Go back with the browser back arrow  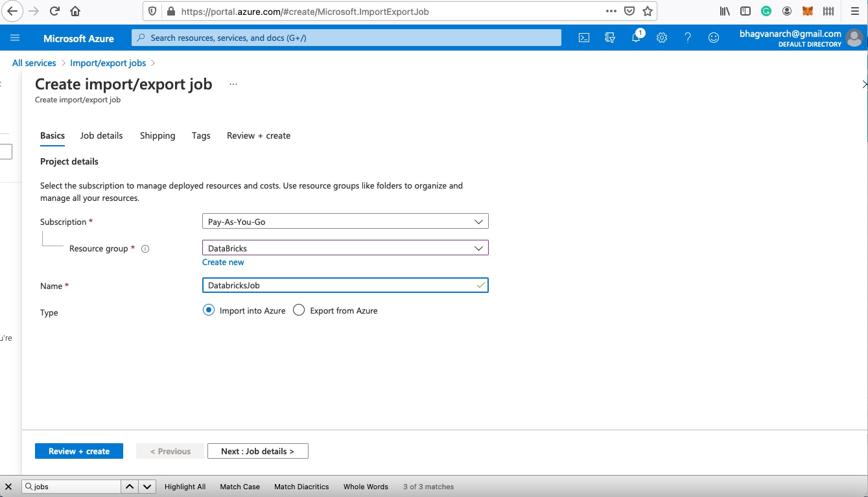[12, 11]
